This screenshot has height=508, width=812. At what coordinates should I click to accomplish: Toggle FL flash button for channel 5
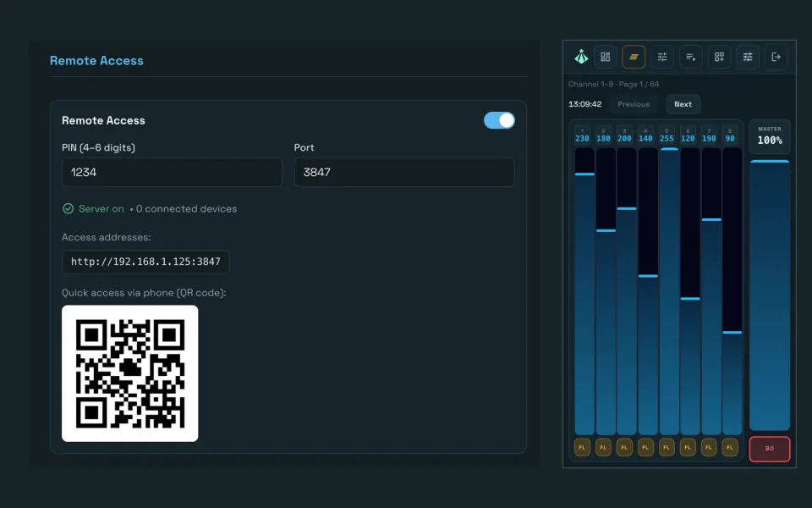tap(667, 447)
